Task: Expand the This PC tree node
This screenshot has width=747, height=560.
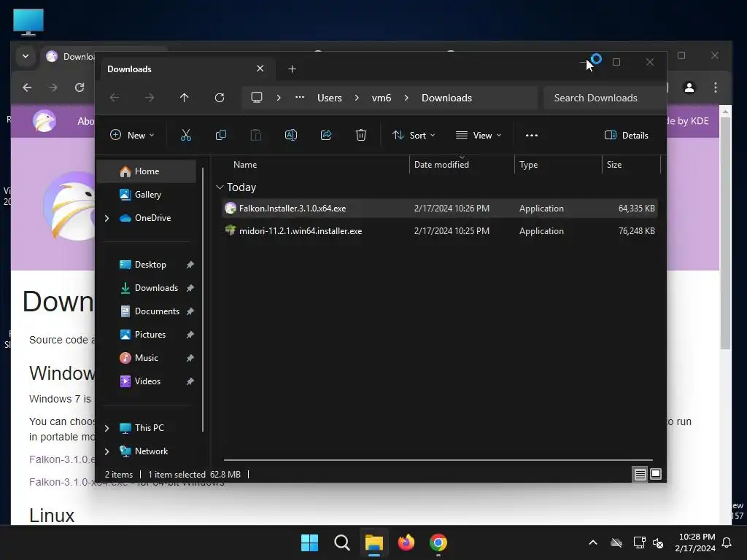Action: pyautogui.click(x=107, y=428)
